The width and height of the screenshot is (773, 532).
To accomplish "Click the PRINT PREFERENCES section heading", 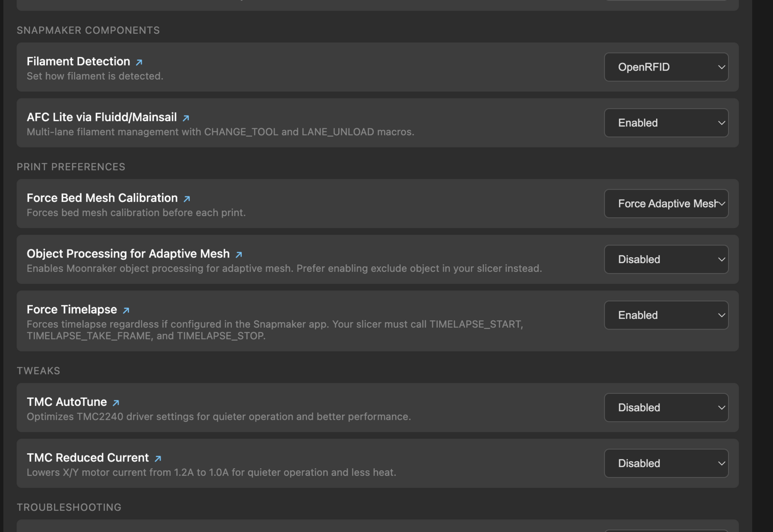I will point(71,167).
